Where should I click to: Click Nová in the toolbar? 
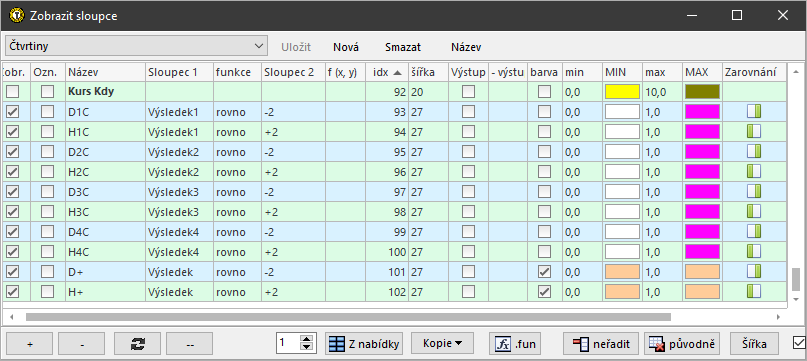346,47
